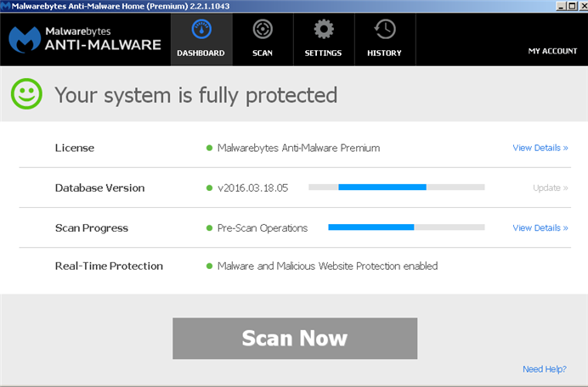588x387 pixels.
Task: Click the Malwarebytes Anti-Malware logo
Action: pyautogui.click(x=85, y=39)
